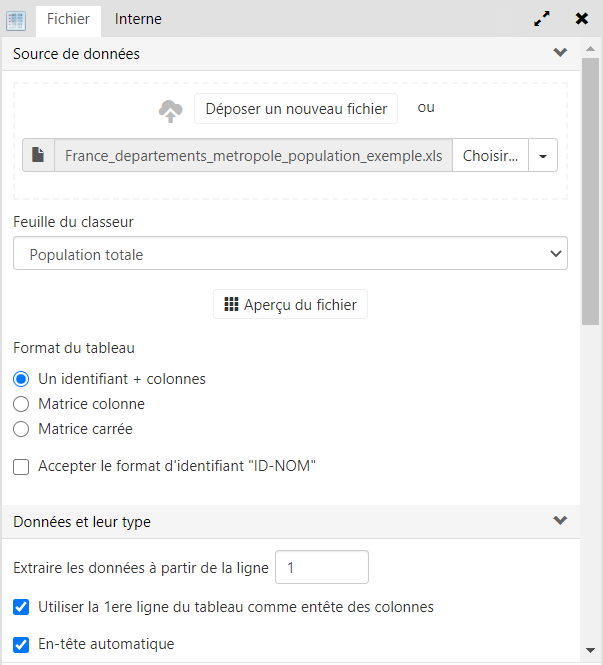Click the data table icon in the panel header
The height and width of the screenshot is (665, 603).
coord(16,19)
